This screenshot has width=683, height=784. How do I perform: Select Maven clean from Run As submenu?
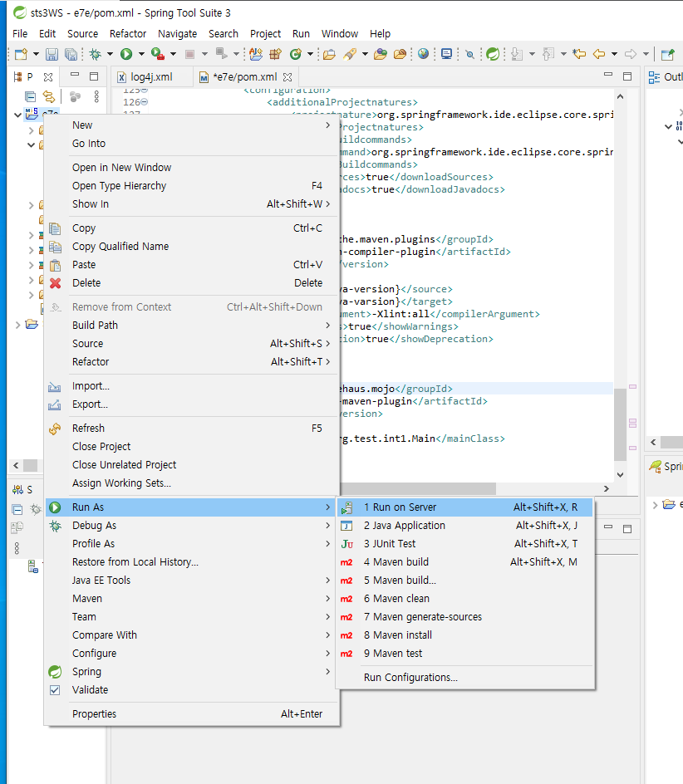click(464, 599)
